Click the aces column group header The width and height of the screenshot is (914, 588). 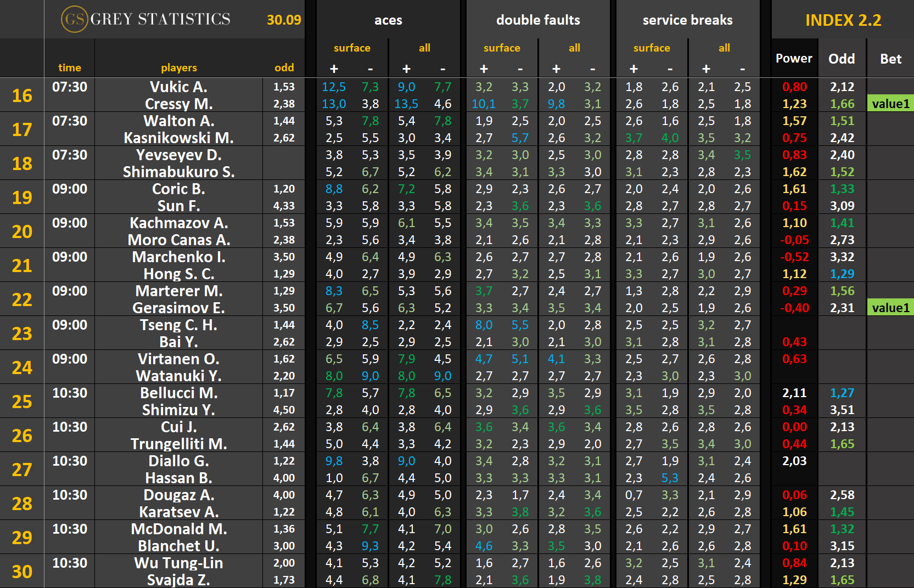click(x=388, y=20)
